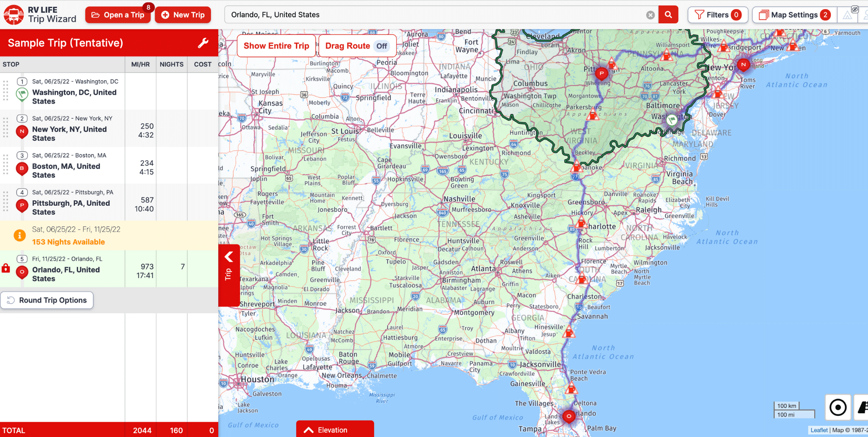Click Show Entire Trip button
868x437 pixels.
click(x=276, y=46)
